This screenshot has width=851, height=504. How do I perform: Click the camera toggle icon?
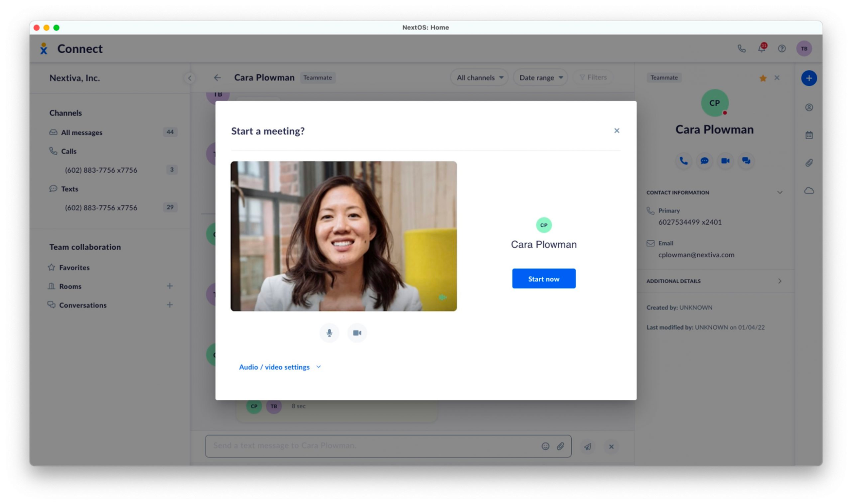click(x=357, y=333)
